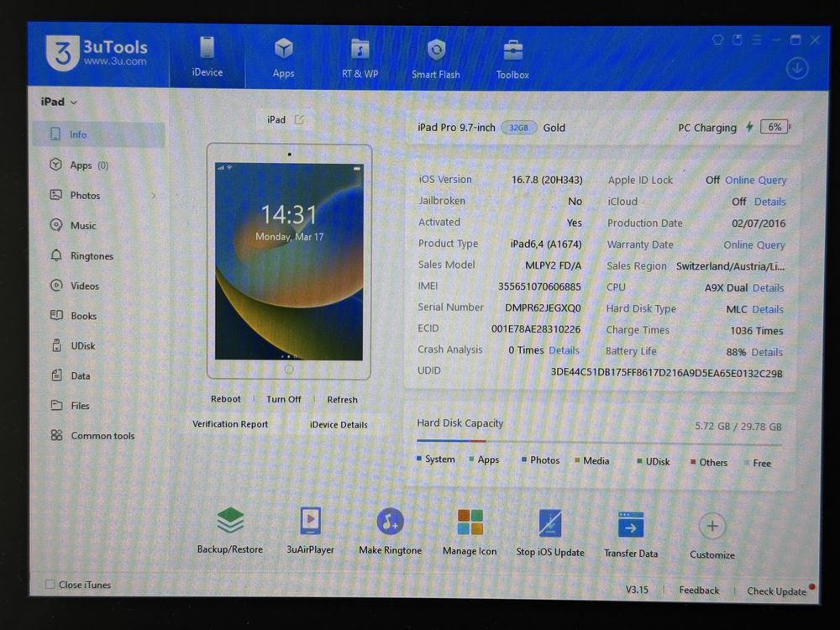This screenshot has width=840, height=630.
Task: Open iCloud Details link
Action: coord(769,202)
